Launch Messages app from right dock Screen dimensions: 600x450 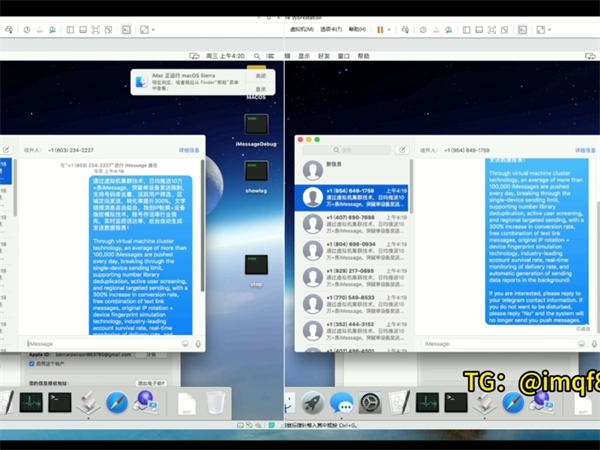342,403
